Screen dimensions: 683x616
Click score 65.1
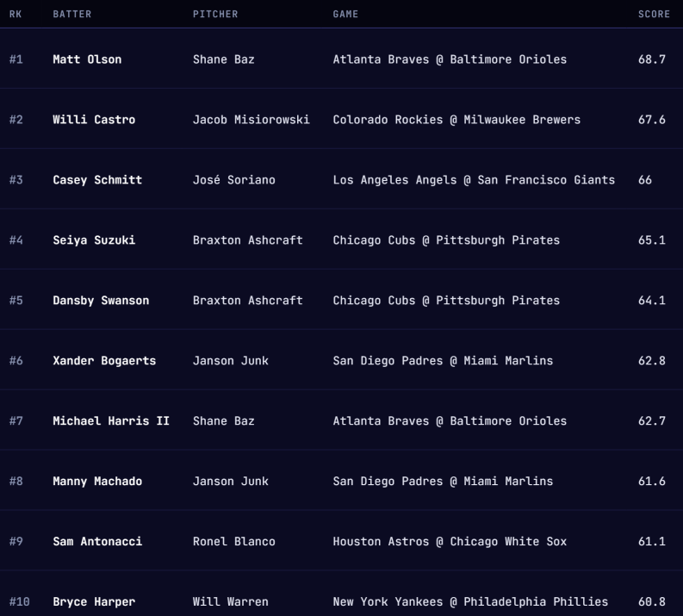pos(652,240)
